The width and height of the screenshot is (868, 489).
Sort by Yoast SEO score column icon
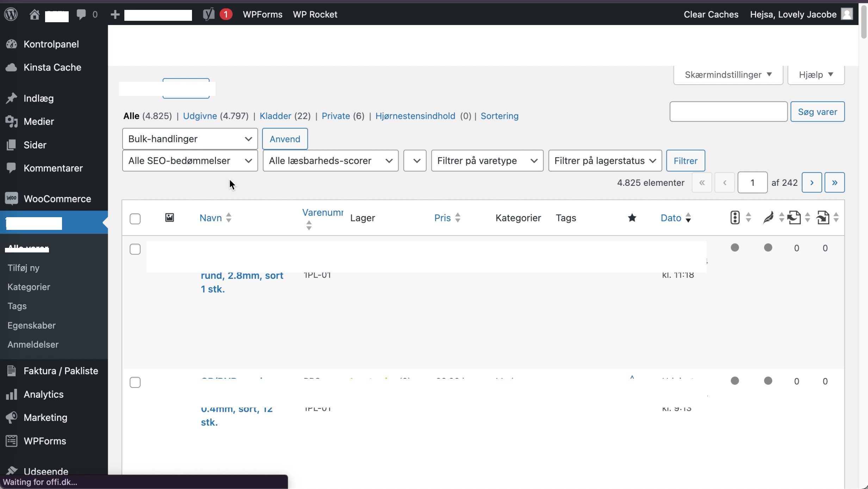[735, 218]
